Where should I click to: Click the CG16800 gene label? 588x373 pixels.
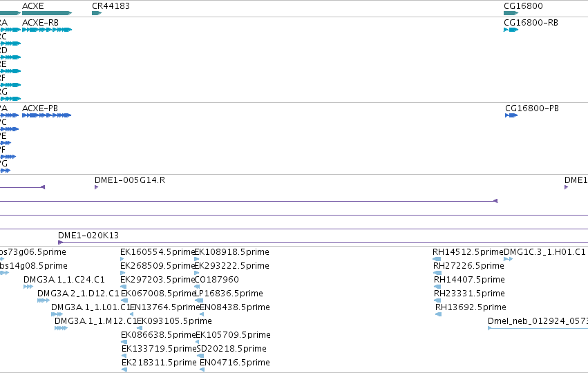[523, 6]
